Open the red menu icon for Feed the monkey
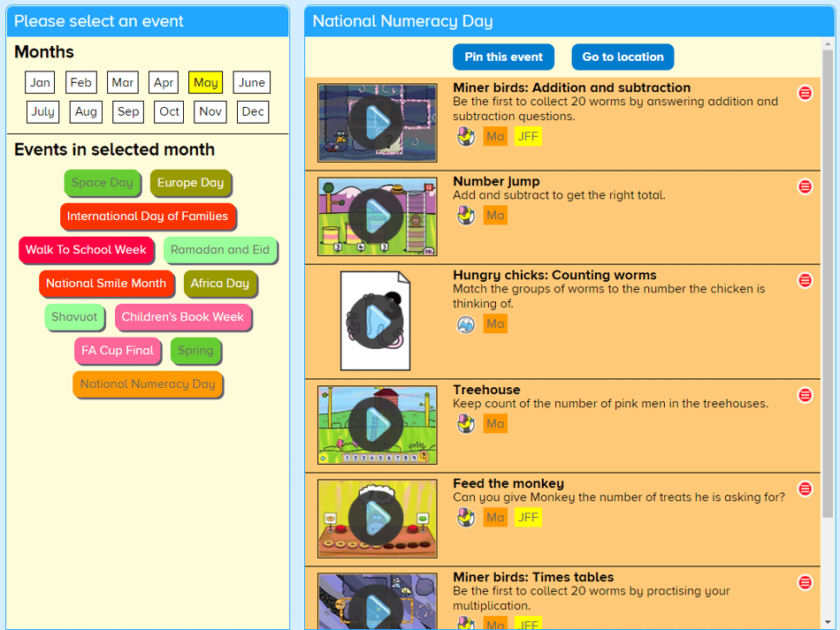Screen dimensions: 840x630 click(805, 489)
